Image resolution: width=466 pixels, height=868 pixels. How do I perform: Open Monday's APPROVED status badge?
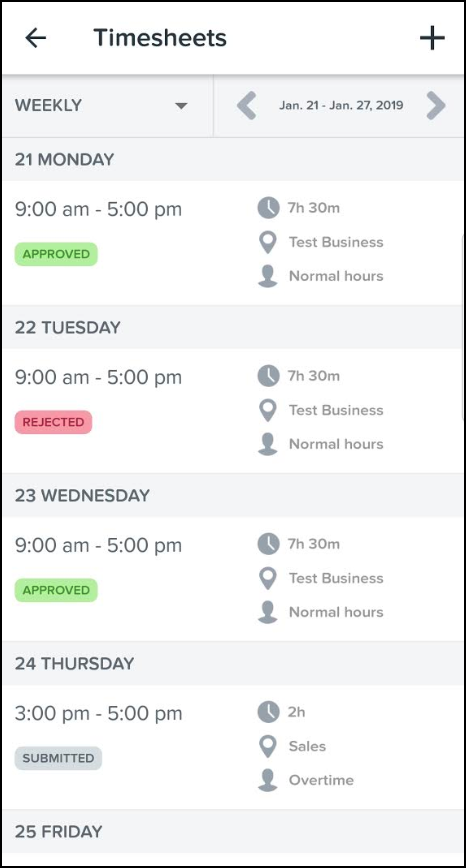[x=56, y=254]
